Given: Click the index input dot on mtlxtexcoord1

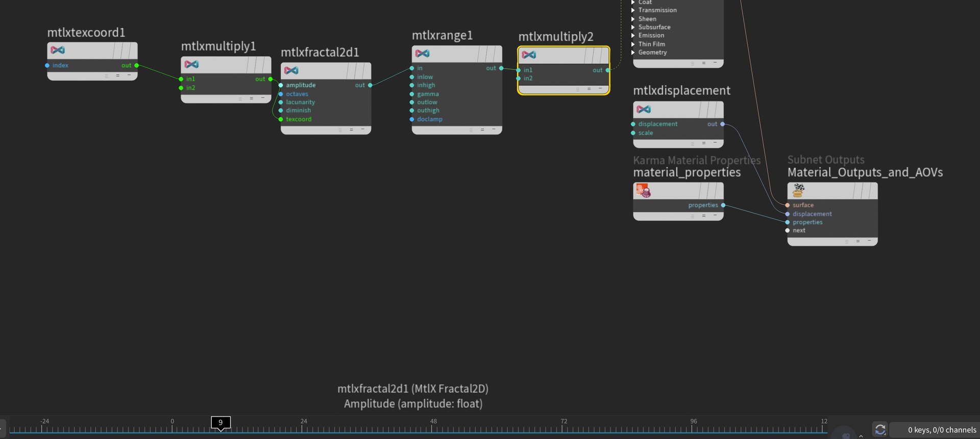Looking at the screenshot, I should pos(47,65).
